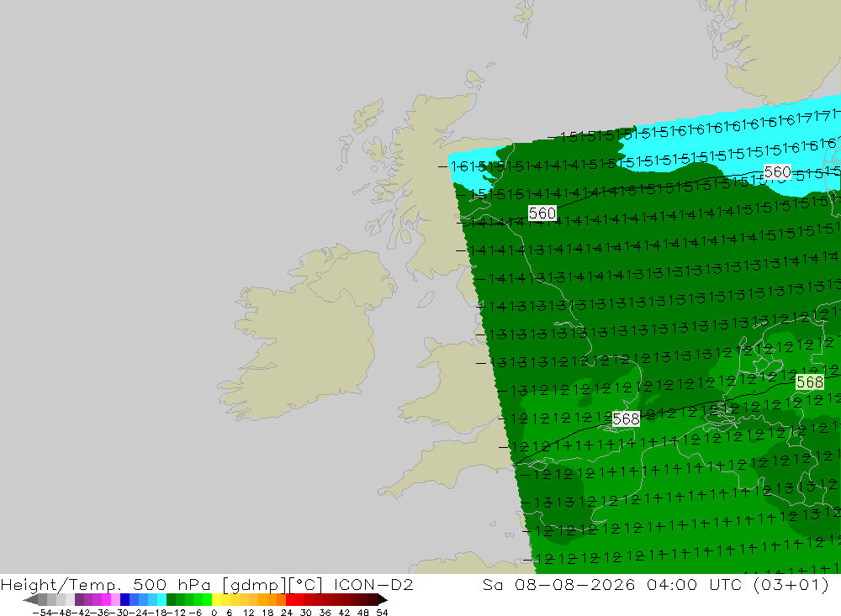Click the cyan swatch in the temperature legend

coord(161,599)
